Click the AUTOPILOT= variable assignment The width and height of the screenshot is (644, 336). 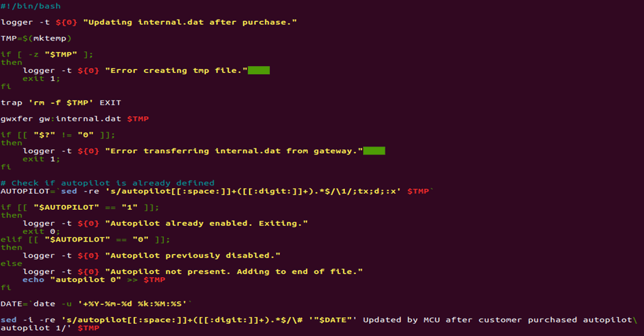(x=28, y=191)
